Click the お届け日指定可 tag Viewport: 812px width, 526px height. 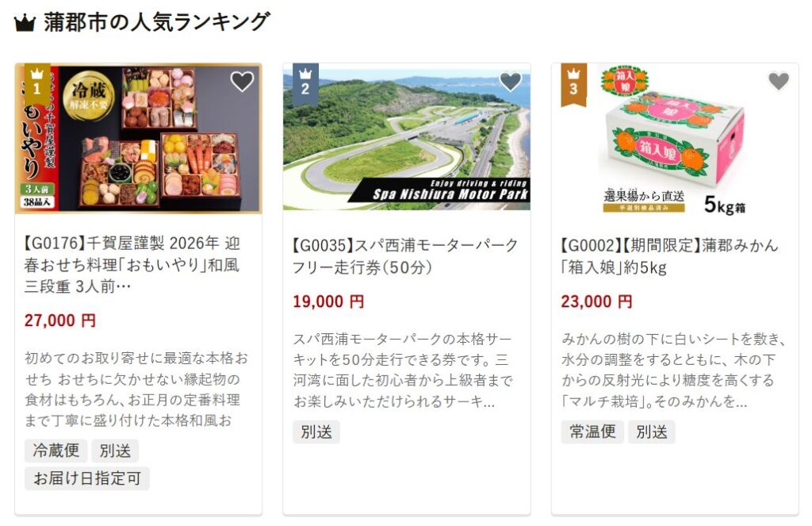click(87, 478)
